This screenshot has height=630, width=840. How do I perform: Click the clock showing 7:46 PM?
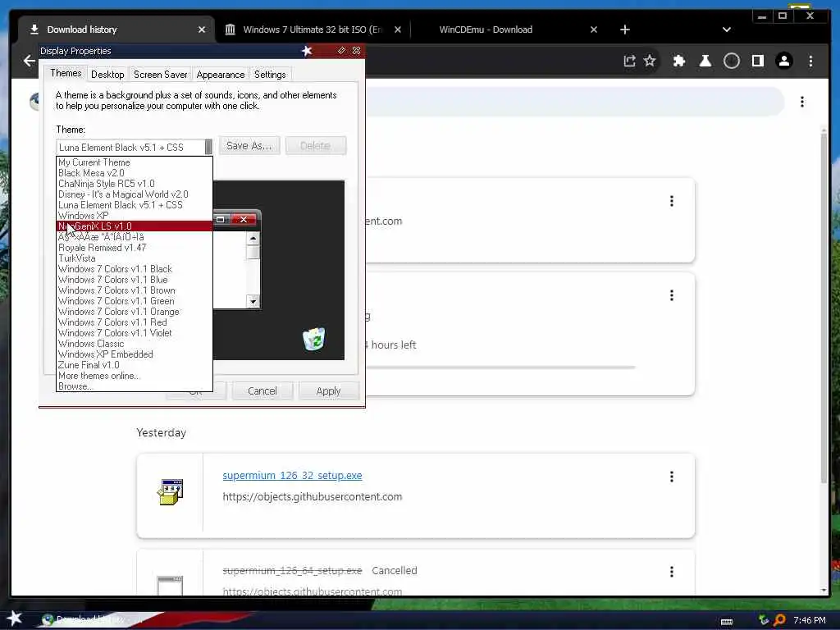click(809, 620)
